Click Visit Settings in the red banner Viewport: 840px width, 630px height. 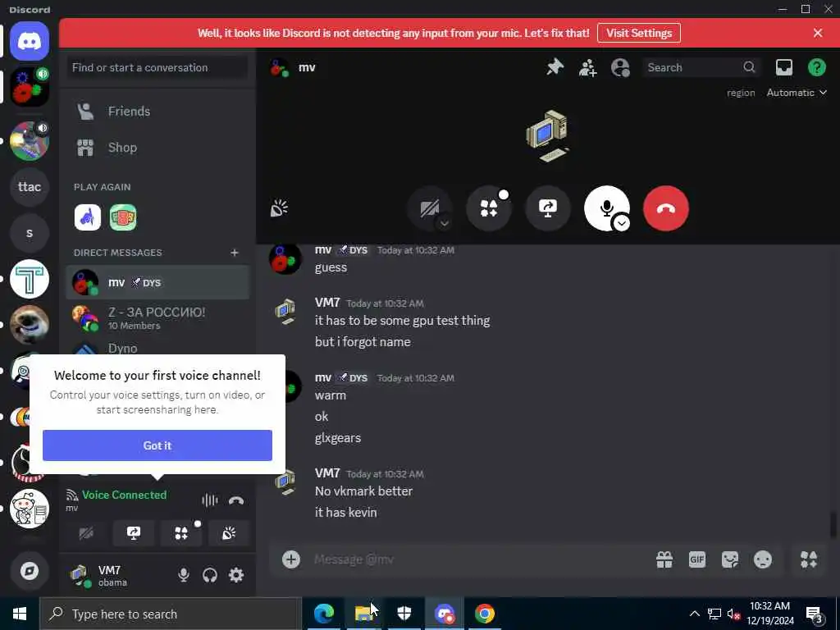pos(638,33)
